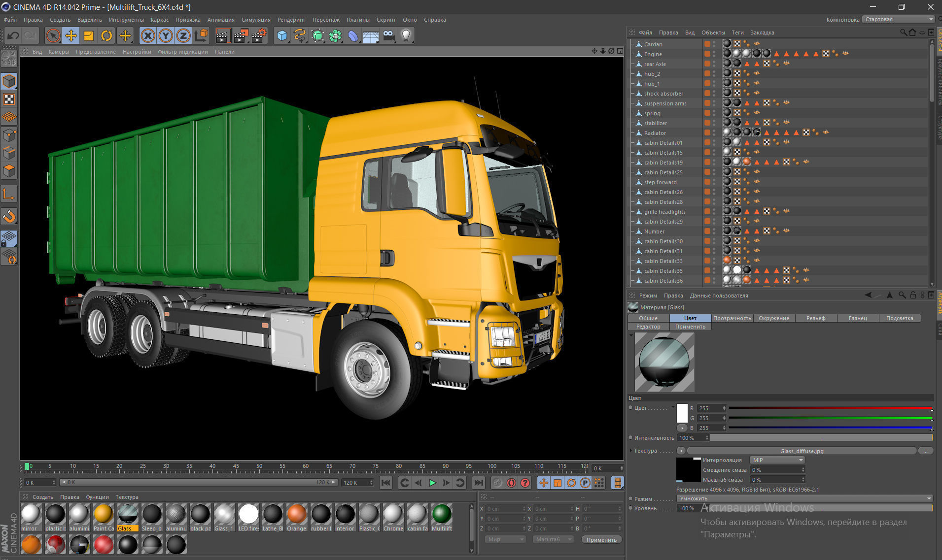The image size is (942, 560).
Task: Click the Создать material manager menu
Action: [43, 497]
